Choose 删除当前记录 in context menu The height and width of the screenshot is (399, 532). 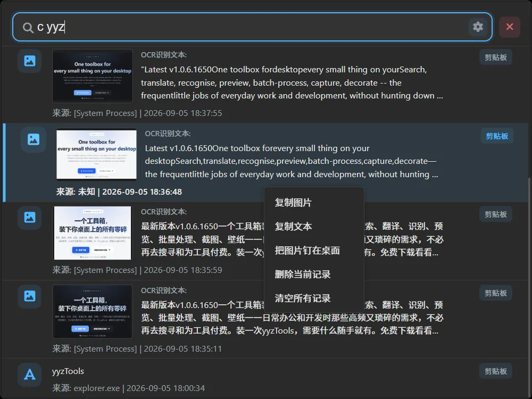[x=314, y=274]
